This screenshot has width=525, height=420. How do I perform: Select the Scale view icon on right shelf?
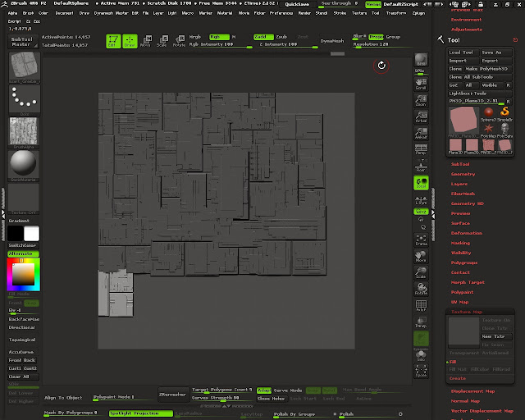click(421, 272)
